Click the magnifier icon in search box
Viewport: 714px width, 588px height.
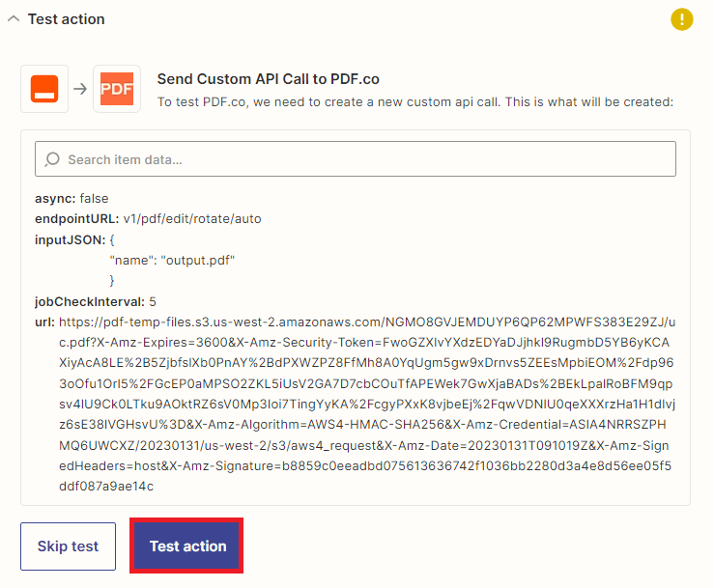tap(52, 159)
